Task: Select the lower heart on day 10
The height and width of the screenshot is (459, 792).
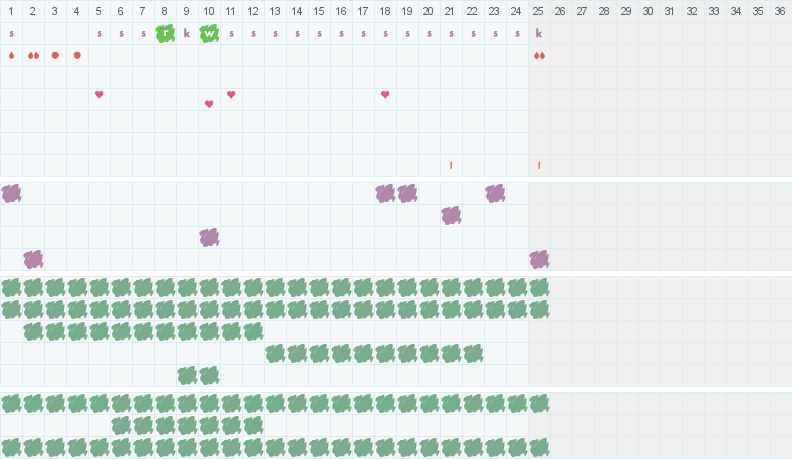Action: (209, 104)
